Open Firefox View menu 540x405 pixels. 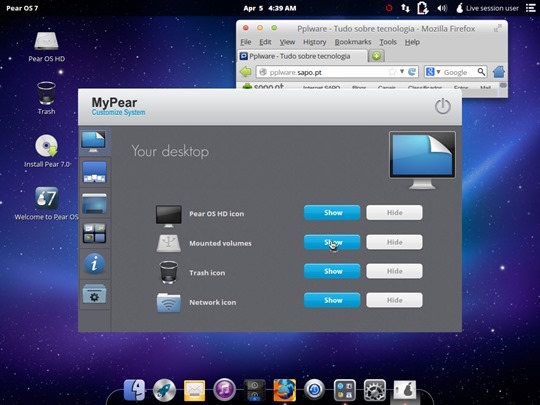pyautogui.click(x=287, y=42)
